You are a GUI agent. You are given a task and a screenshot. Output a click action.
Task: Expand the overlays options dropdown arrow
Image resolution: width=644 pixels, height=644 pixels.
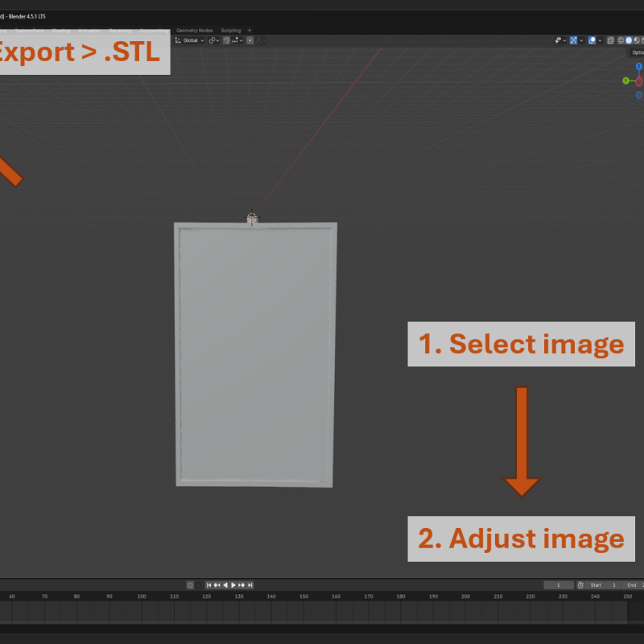click(600, 40)
